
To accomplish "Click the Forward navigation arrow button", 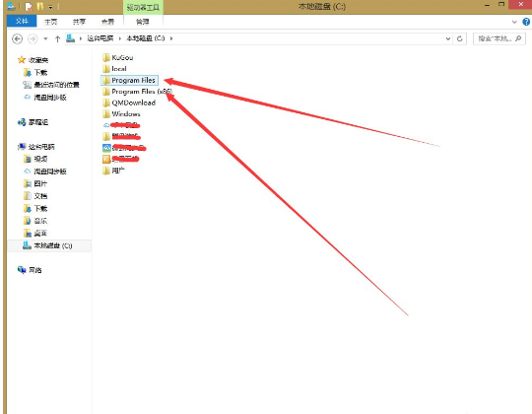I will click(x=33, y=39).
